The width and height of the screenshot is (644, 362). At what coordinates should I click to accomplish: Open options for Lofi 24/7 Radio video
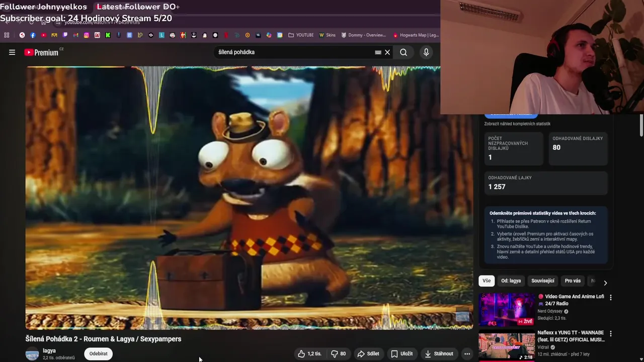tap(611, 298)
